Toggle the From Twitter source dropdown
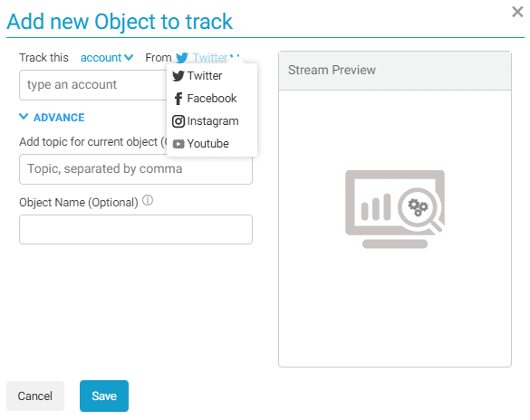 click(x=207, y=58)
